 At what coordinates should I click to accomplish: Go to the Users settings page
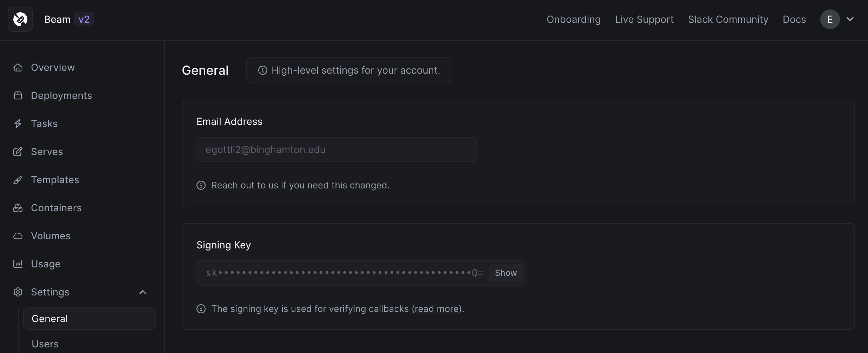(45, 344)
